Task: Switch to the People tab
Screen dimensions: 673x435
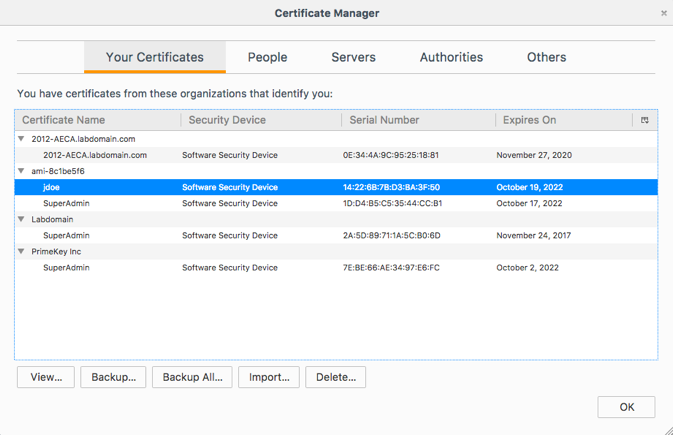Action: [267, 57]
